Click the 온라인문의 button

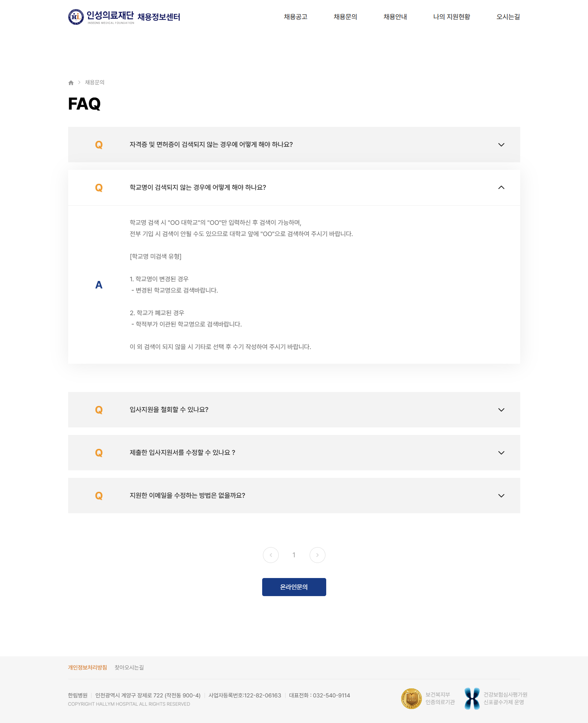click(294, 587)
